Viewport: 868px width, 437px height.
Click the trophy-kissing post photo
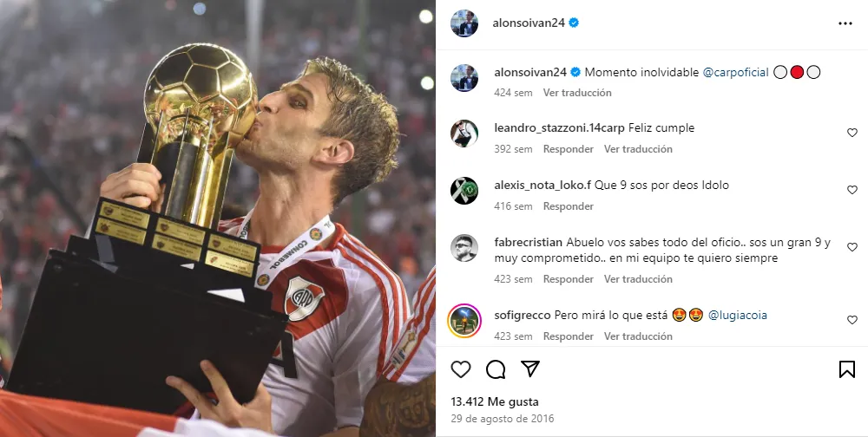(218, 218)
